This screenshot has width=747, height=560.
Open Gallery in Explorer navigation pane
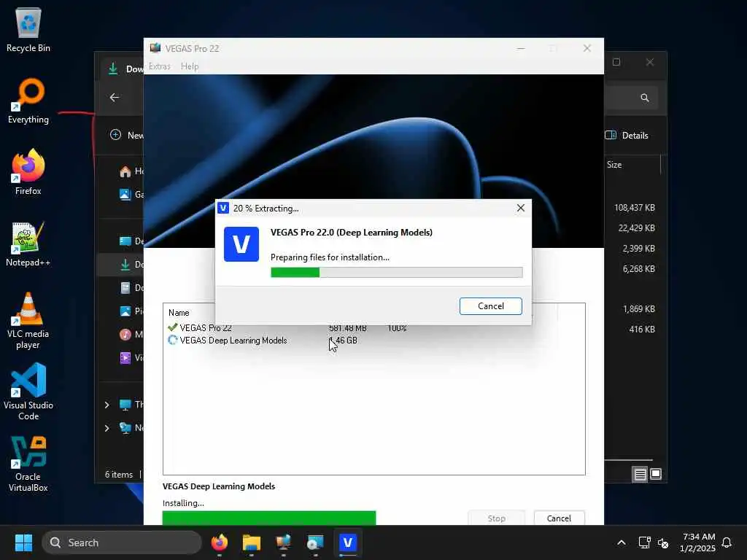pyautogui.click(x=131, y=194)
